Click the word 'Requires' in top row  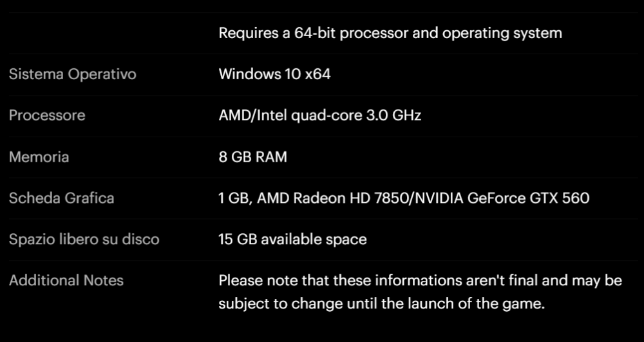242,33
